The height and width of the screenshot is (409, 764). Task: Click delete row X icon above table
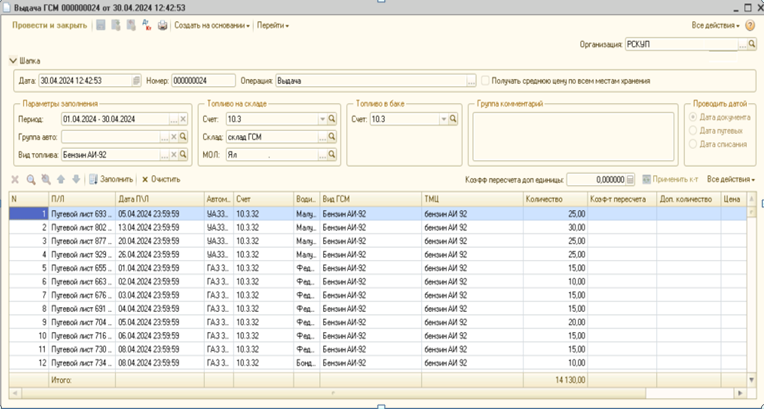[x=15, y=179]
